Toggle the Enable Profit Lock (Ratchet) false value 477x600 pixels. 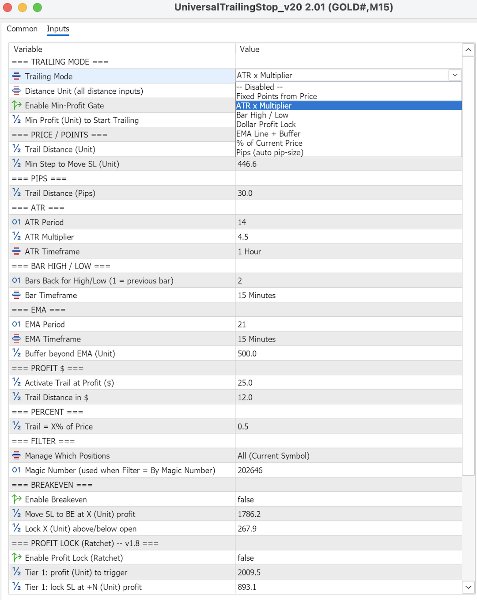[x=348, y=558]
